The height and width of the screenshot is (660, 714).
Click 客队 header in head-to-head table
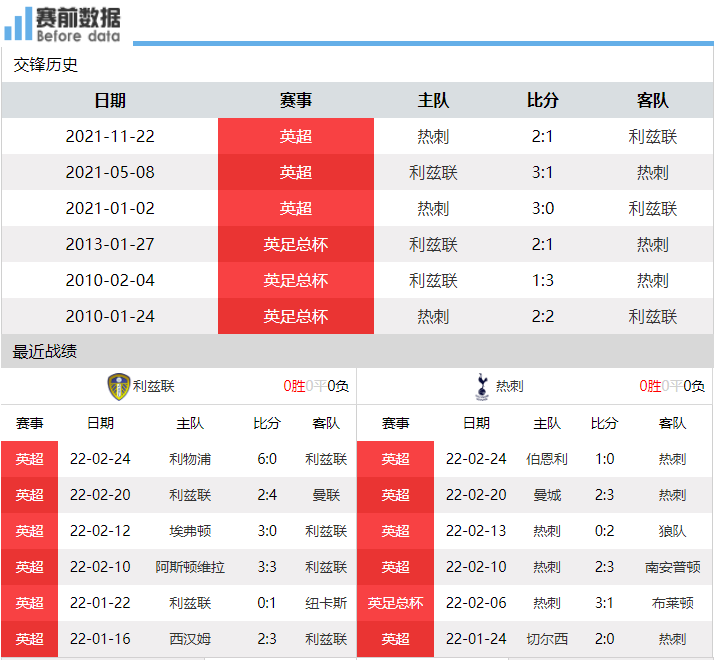coord(653,100)
